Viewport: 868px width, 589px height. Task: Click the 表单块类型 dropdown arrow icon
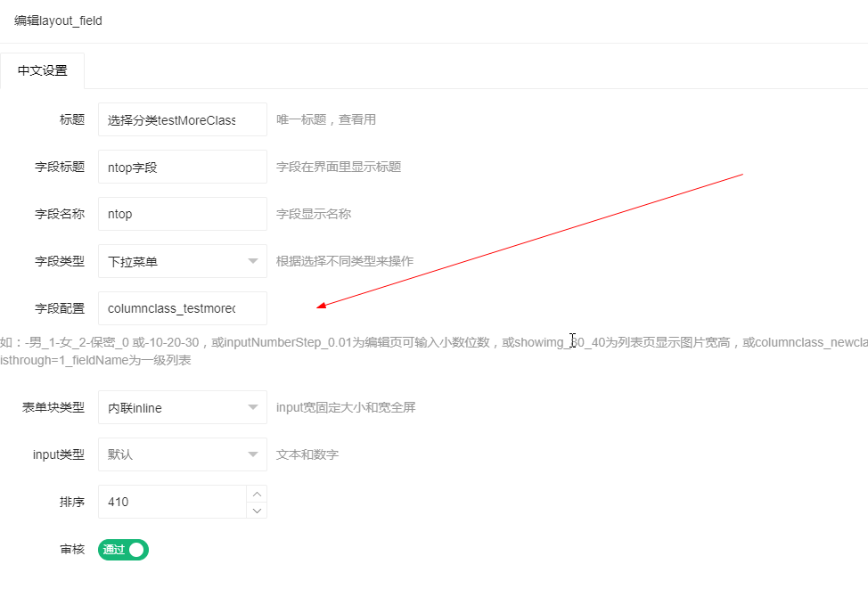point(252,407)
